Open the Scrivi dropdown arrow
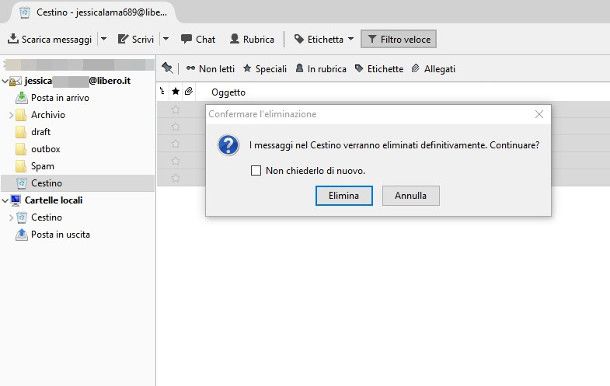 [166, 39]
